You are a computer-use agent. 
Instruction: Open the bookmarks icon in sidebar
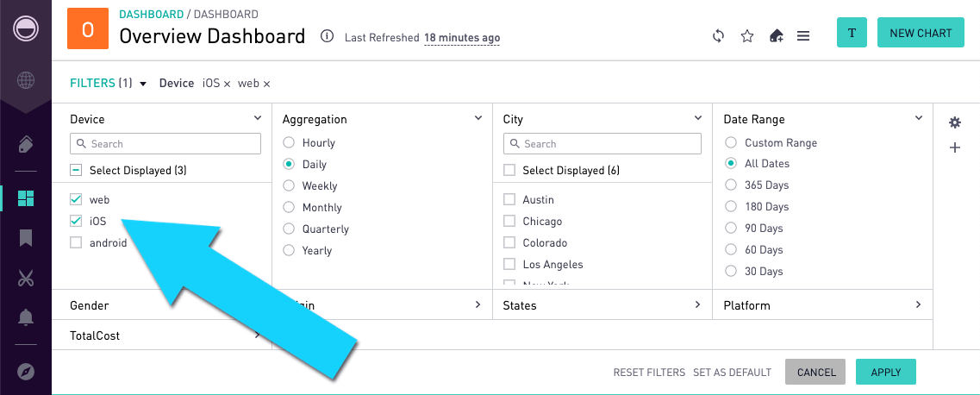26,238
